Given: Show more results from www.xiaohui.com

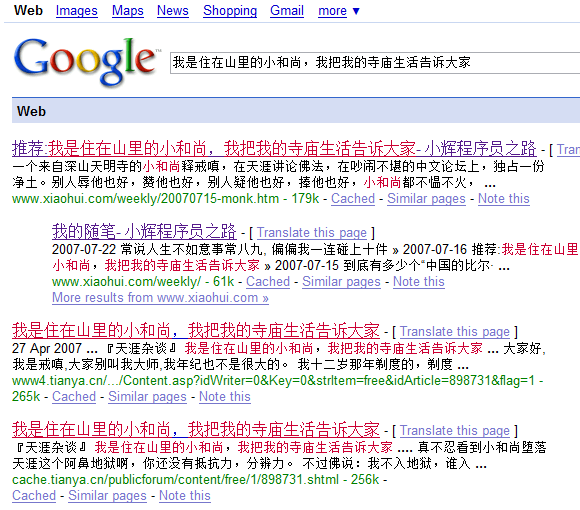Looking at the screenshot, I should tap(160, 298).
